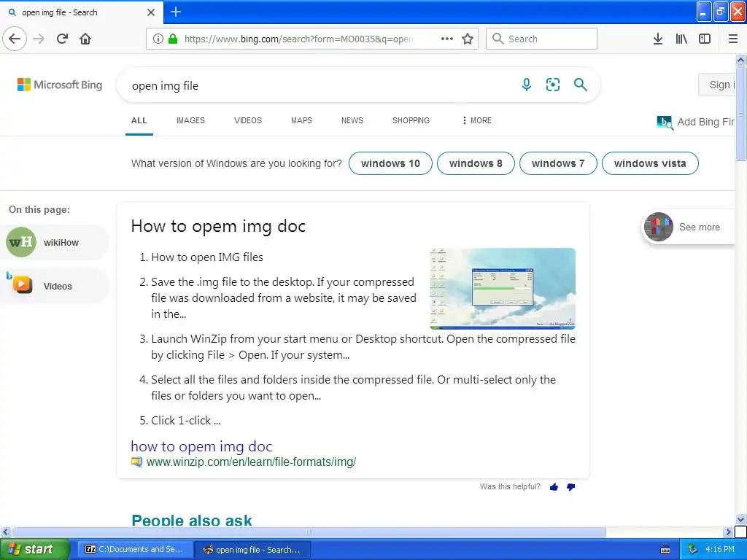
Task: Open the browser home page icon
Action: coord(85,39)
